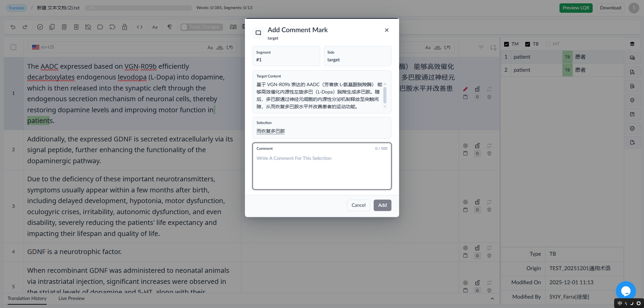Open the database stack icon in right sidebar
The image size is (644, 308).
point(632,44)
